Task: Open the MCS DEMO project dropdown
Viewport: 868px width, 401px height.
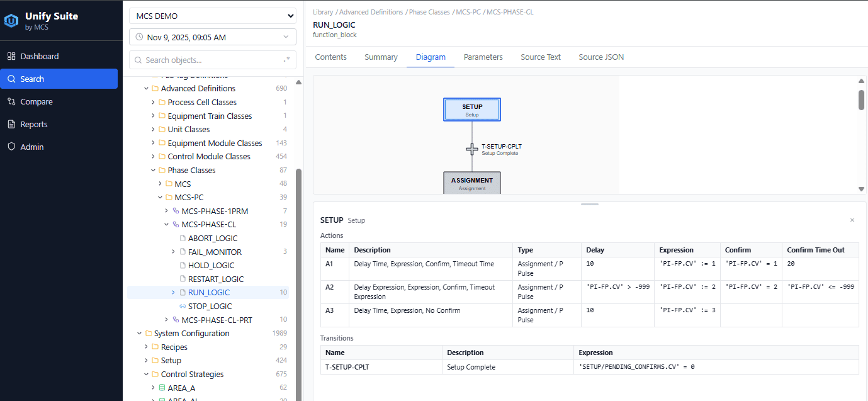Action: (x=212, y=16)
